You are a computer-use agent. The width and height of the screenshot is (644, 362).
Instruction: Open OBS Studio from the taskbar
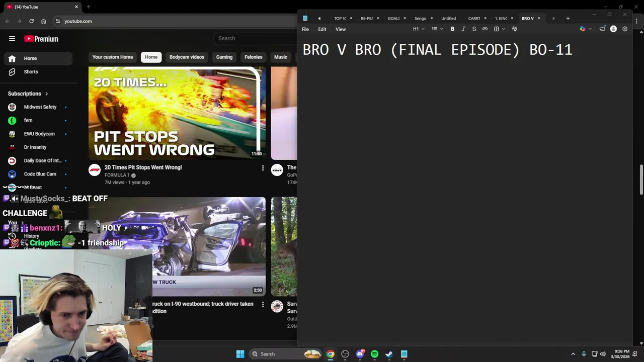(x=345, y=354)
